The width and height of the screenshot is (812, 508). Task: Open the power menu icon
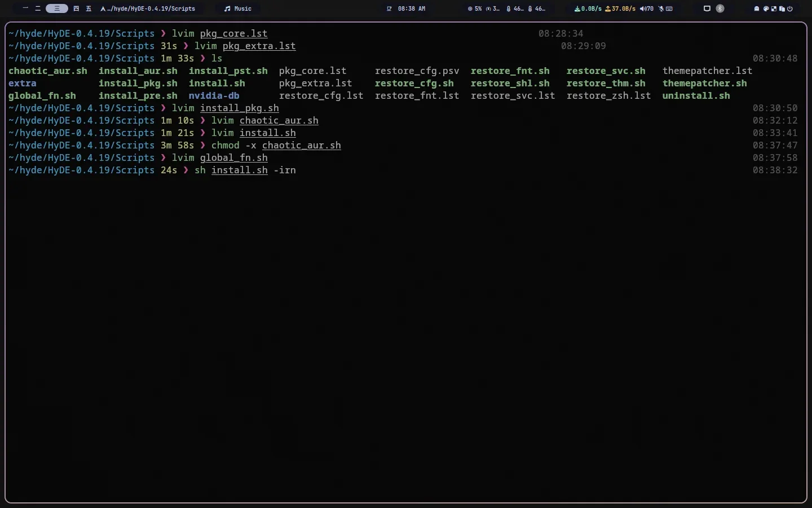pos(789,8)
